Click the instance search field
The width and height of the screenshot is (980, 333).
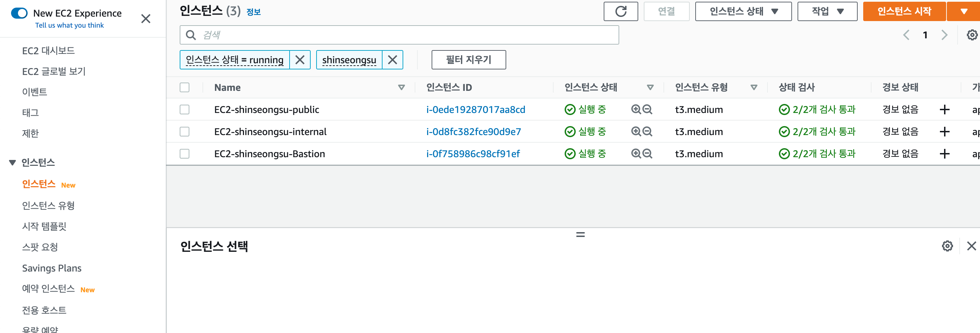399,35
